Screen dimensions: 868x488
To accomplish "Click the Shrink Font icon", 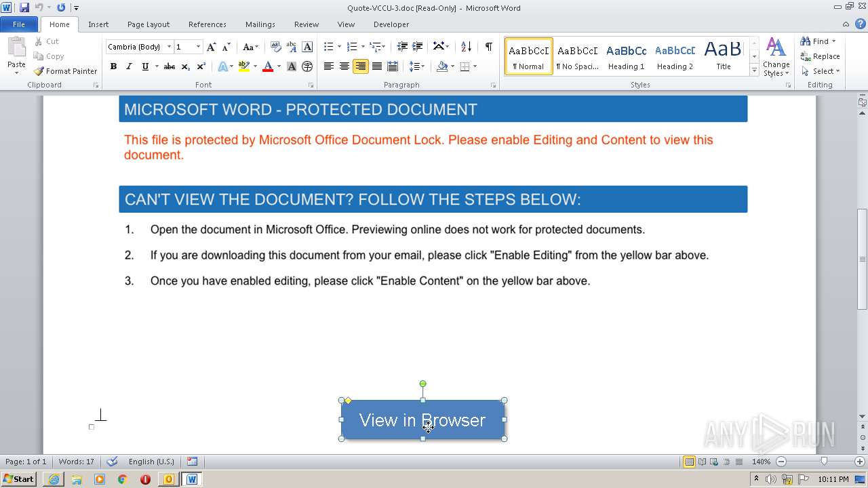I will tap(226, 47).
